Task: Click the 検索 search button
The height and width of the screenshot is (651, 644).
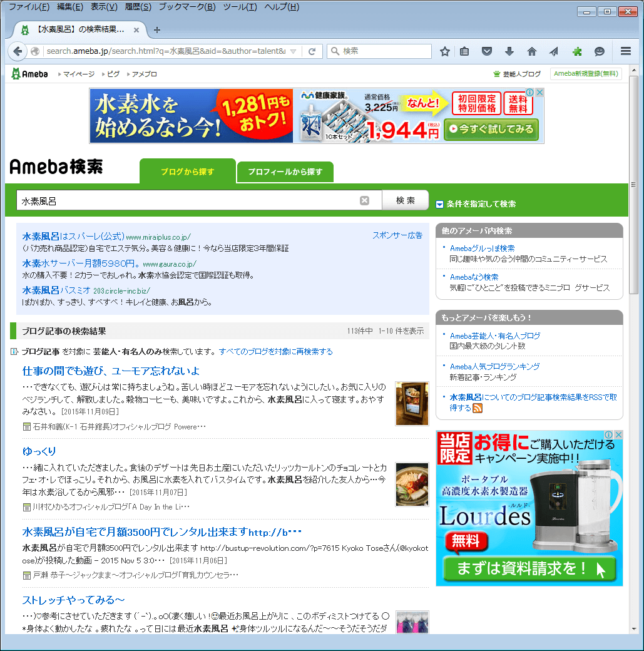Action: tap(406, 200)
